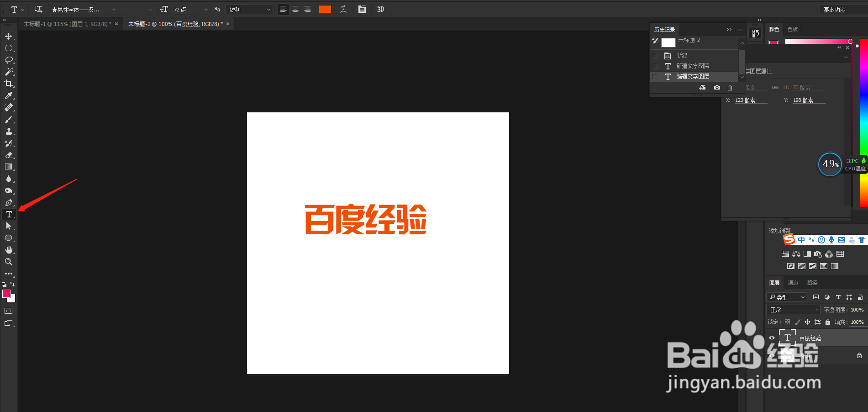Select the History Brush tool
Image resolution: width=868 pixels, height=412 pixels.
[x=9, y=143]
